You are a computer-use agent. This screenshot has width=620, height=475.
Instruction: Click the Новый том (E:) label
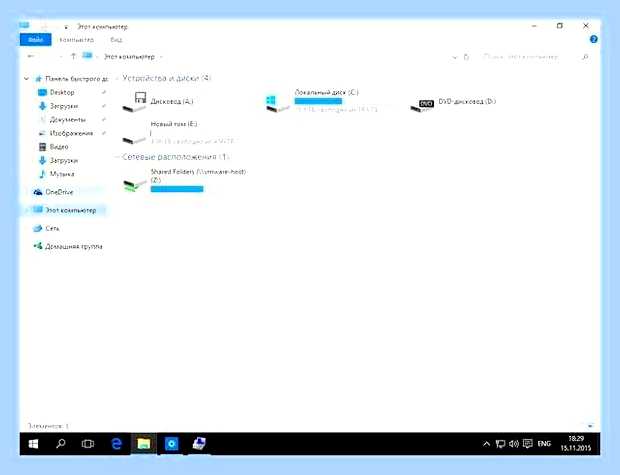click(x=174, y=124)
